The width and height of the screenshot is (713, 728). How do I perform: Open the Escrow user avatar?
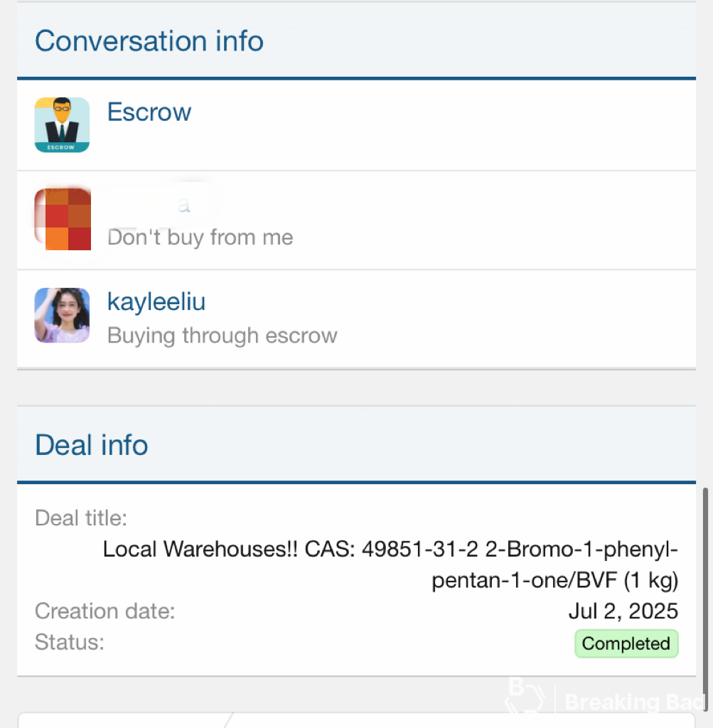click(62, 125)
